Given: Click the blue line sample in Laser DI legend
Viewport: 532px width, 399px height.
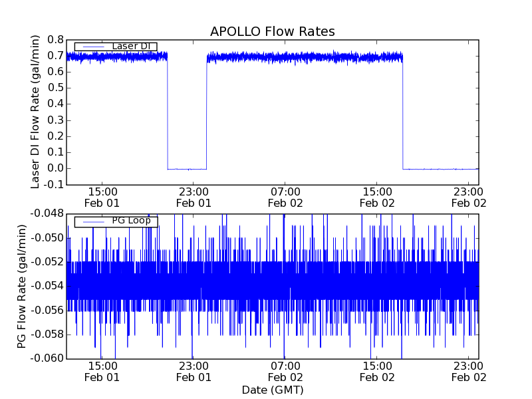Looking at the screenshot, I should point(94,47).
